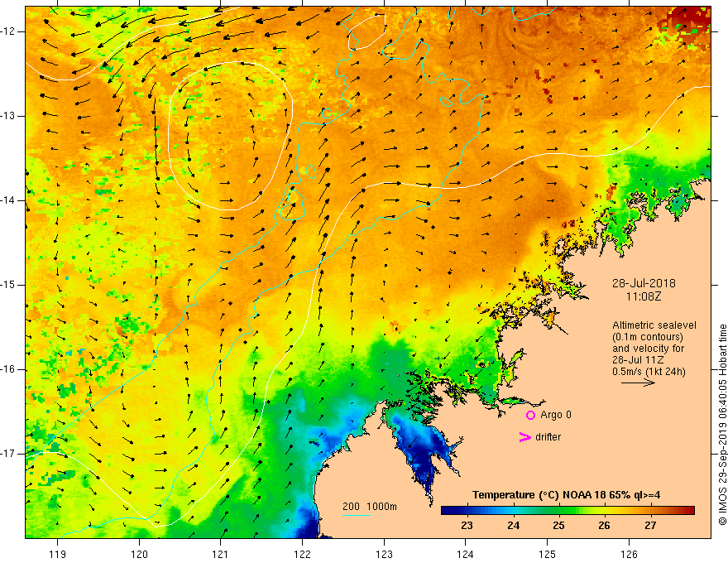Click latitude label -16 on left axis
Screen dimensions: 728x563
8,369
